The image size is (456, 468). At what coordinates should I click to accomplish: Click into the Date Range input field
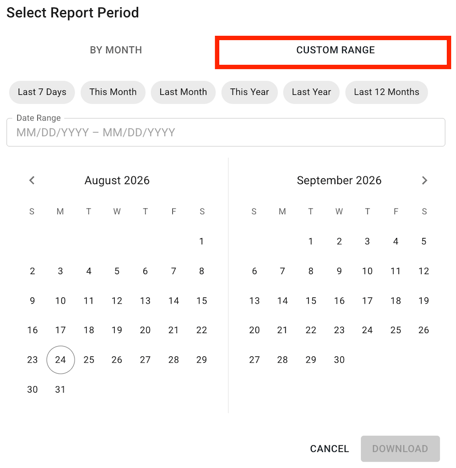coord(226,132)
